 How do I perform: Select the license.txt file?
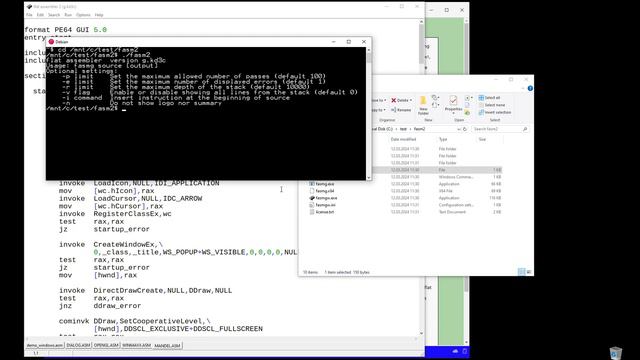(x=325, y=212)
